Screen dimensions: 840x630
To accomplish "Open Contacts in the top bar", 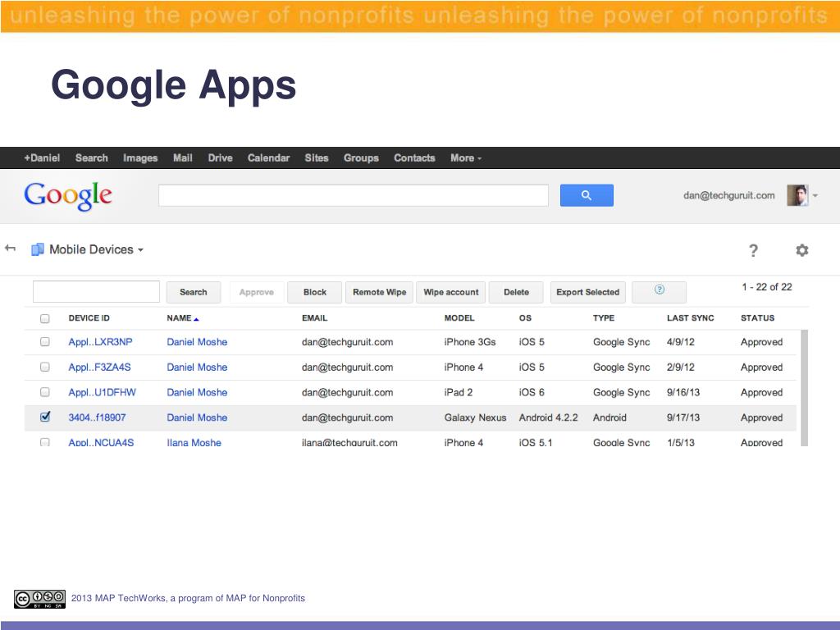I will (414, 158).
